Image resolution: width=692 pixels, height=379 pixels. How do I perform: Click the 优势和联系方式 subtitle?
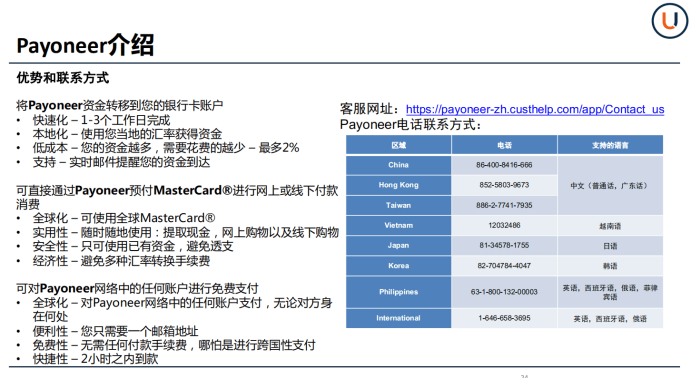[63, 78]
